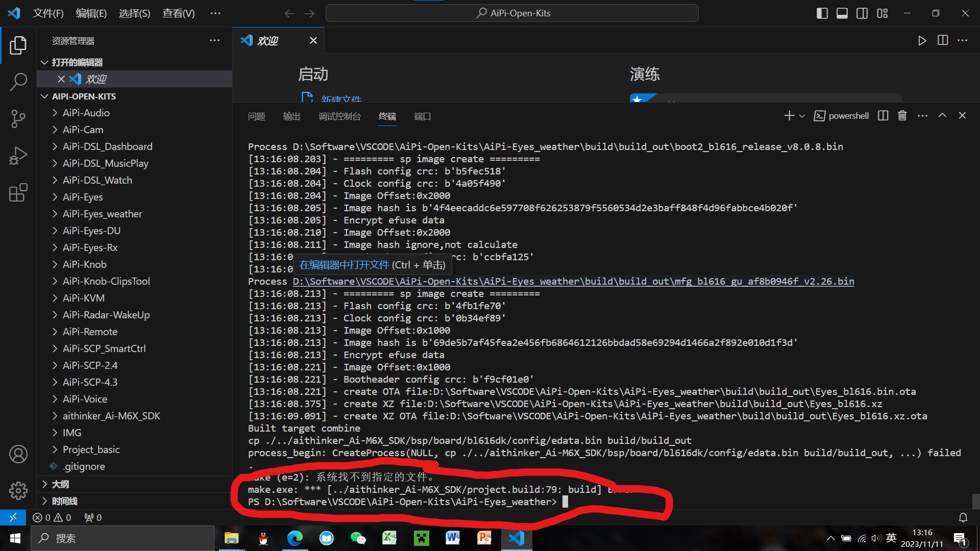Open Source Control view in activity bar
This screenshot has width=980, height=551.
coord(18,119)
